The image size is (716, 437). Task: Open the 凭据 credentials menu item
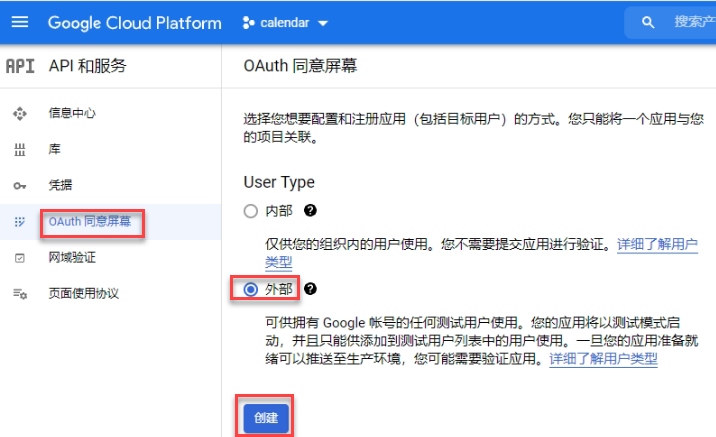point(60,185)
